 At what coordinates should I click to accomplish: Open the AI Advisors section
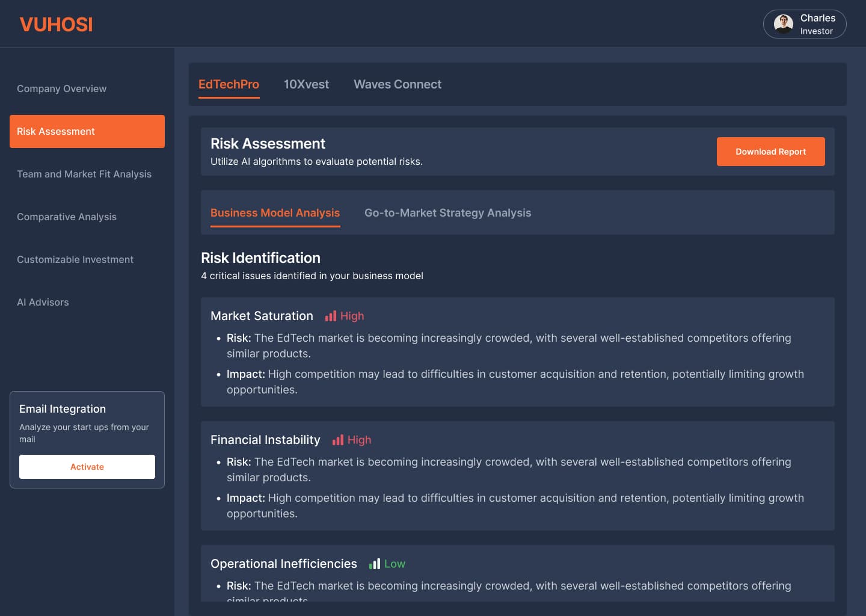(x=43, y=302)
